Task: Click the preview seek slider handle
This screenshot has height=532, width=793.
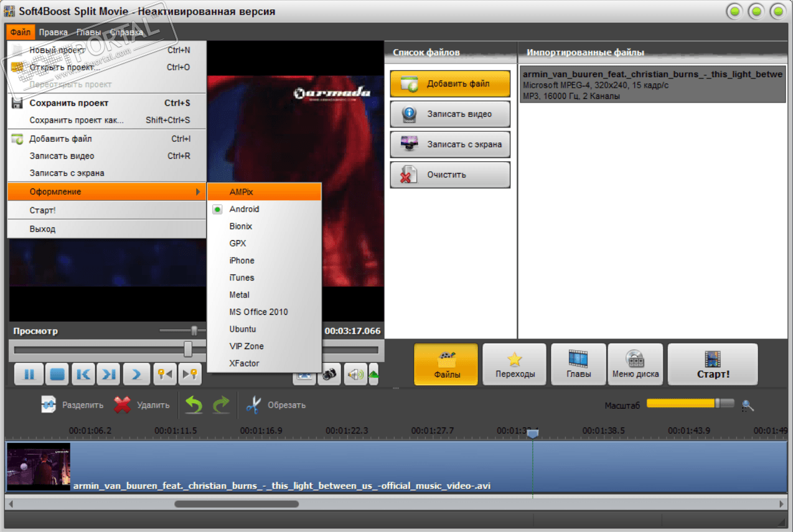Action: [188, 349]
